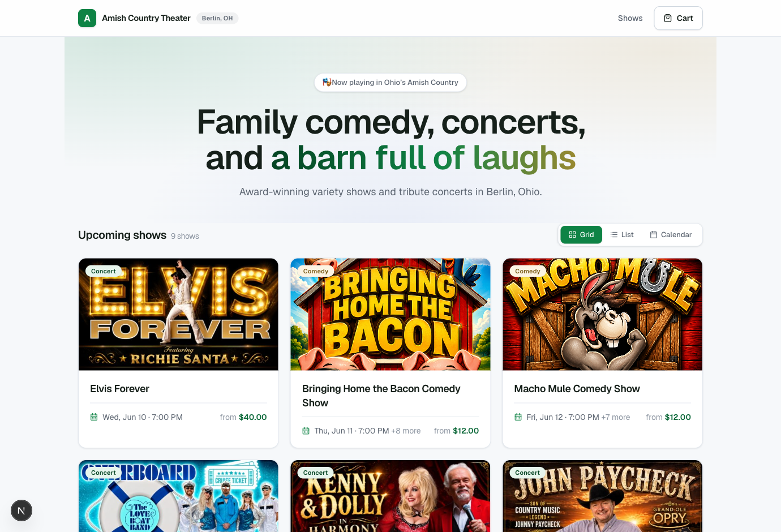This screenshot has width=781, height=532.
Task: Click 'Bringing Home the Bacon Comedy Show' title
Action: (x=381, y=396)
